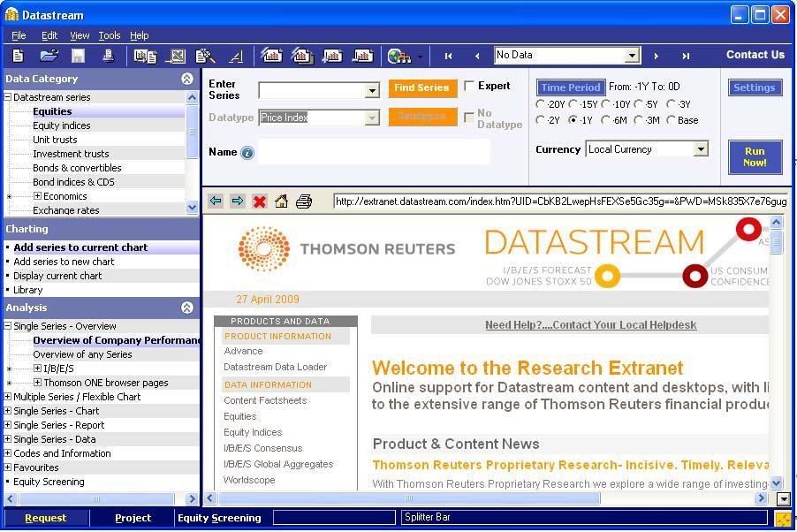Screen dimensions: 797x532
Task: Click the Data Category list scrollbar thumb
Action: (192, 132)
